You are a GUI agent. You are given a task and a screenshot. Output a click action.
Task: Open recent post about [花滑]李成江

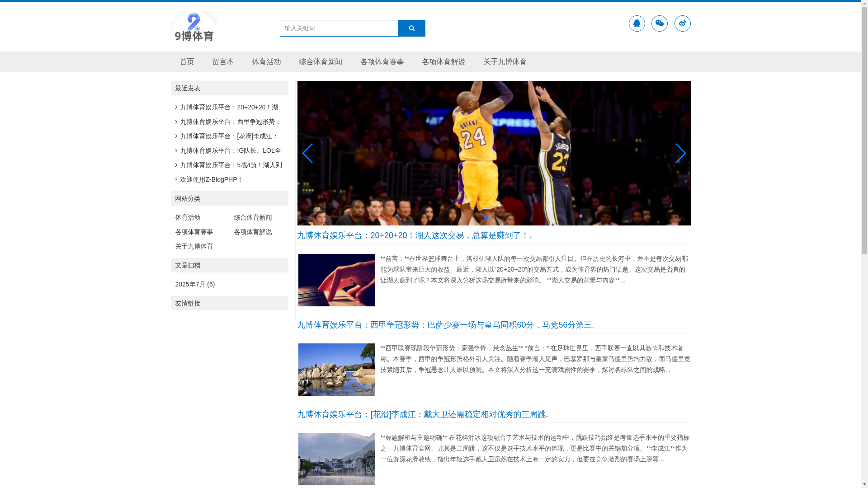229,136
